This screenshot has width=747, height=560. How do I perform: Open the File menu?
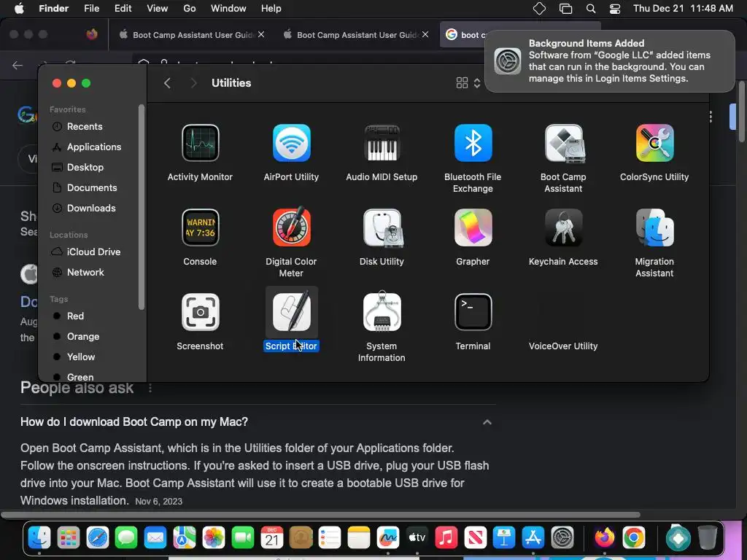pos(91,9)
